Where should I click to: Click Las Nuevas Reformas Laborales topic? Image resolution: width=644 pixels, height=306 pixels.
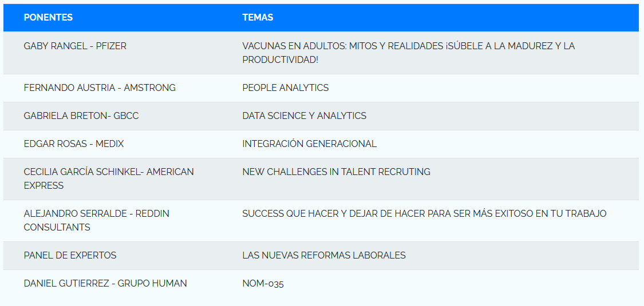coord(323,255)
